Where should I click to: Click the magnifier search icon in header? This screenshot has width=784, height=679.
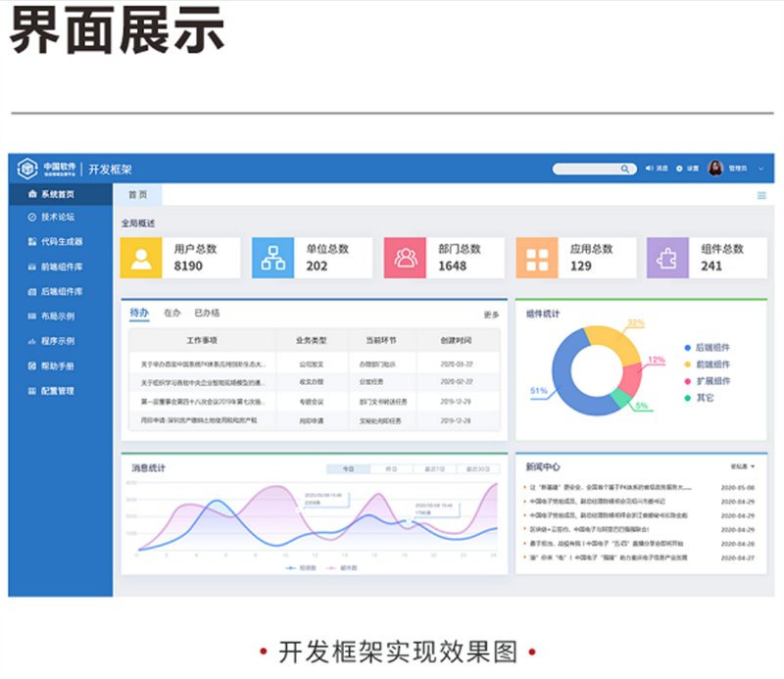pyautogui.click(x=625, y=169)
